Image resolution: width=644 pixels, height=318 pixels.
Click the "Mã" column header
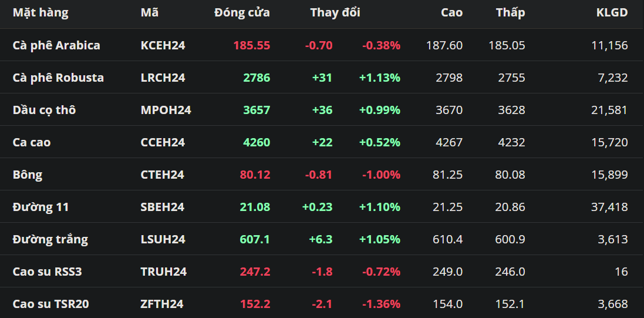[x=149, y=12]
